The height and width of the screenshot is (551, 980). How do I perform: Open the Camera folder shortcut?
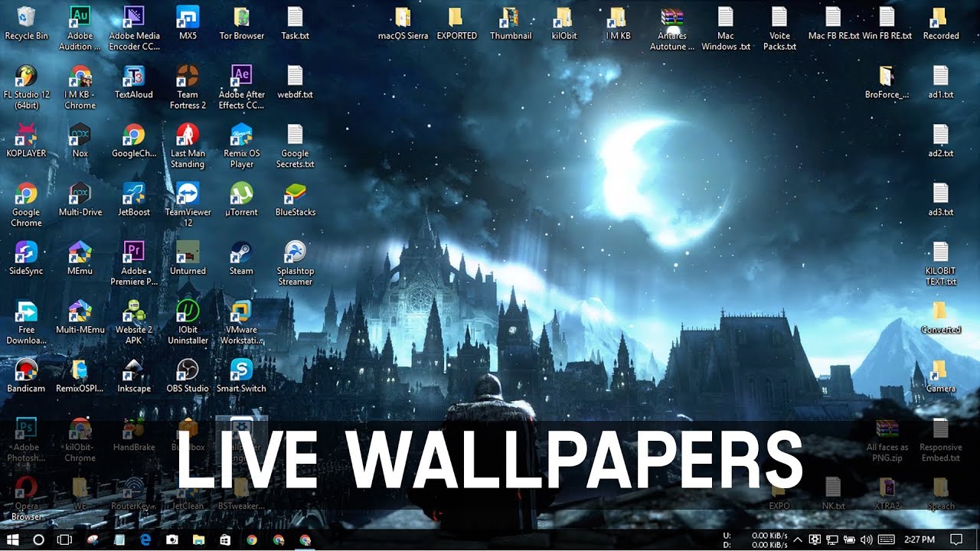click(940, 377)
